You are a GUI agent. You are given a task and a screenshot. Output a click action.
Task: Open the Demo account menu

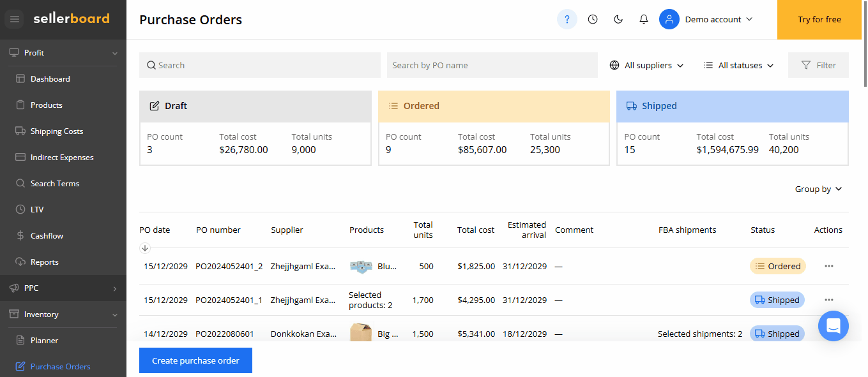pyautogui.click(x=706, y=19)
